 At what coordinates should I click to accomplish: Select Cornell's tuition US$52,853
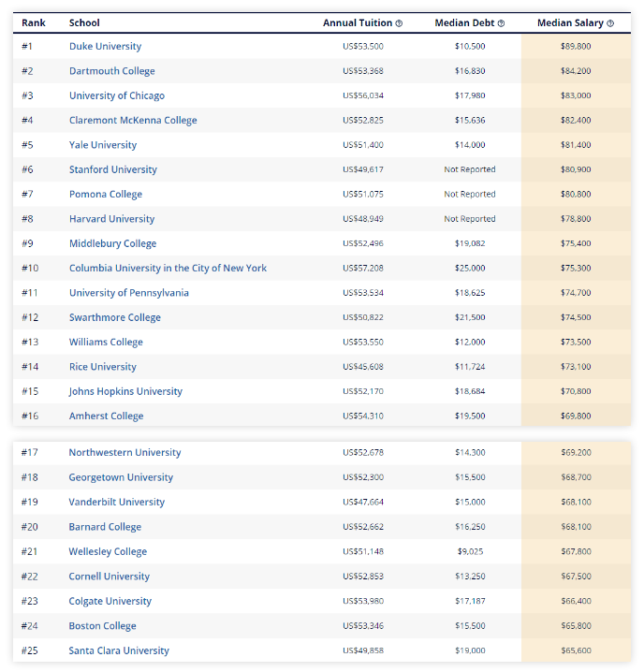point(363,577)
